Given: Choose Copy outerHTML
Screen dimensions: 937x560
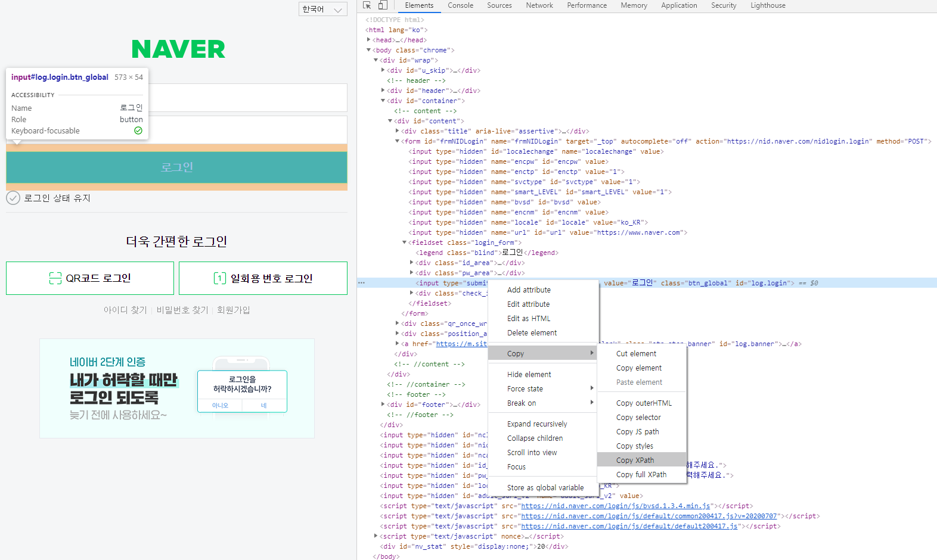Looking at the screenshot, I should [642, 403].
